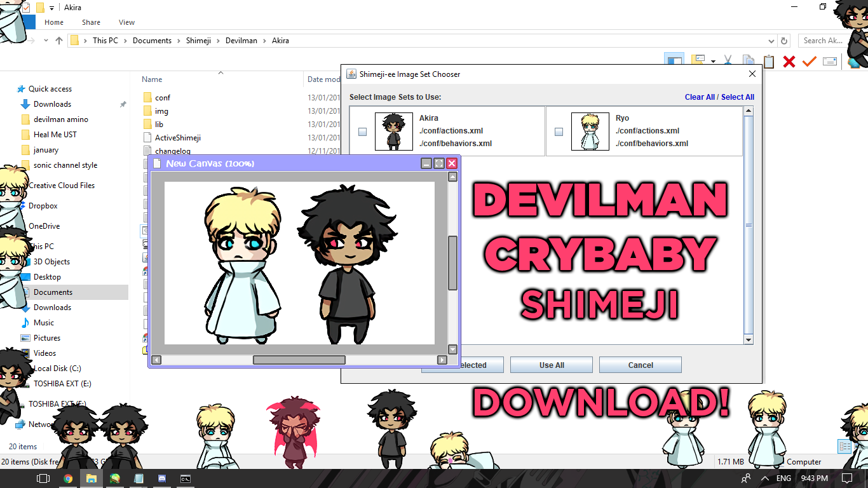Image resolution: width=868 pixels, height=488 pixels.
Task: Open Command Prompt from taskbar
Action: pos(186,478)
